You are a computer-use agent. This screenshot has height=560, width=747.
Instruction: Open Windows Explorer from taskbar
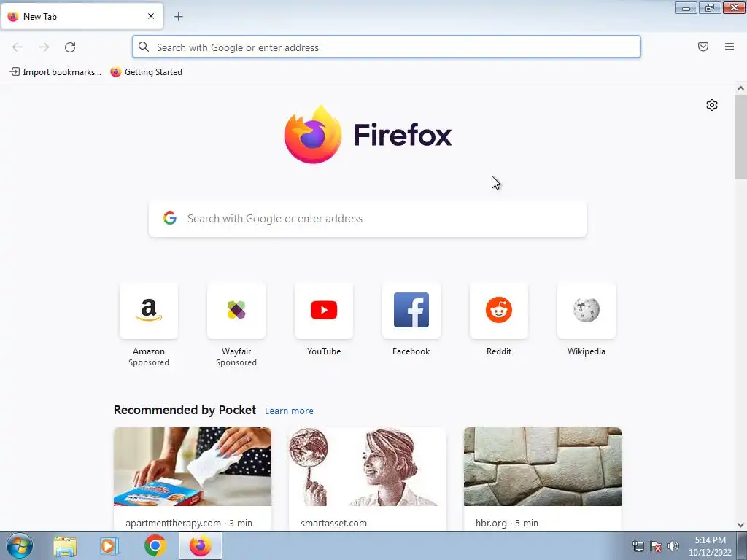[x=65, y=545]
